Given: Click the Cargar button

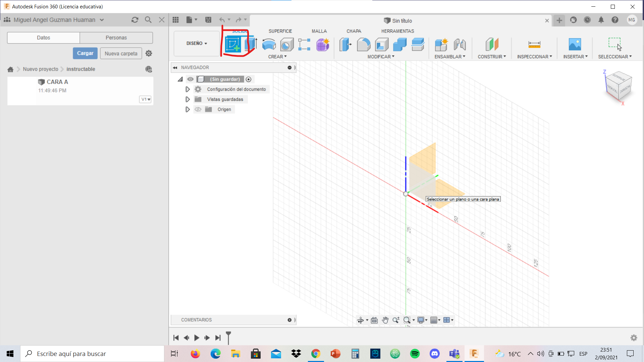Looking at the screenshot, I should coord(85,53).
